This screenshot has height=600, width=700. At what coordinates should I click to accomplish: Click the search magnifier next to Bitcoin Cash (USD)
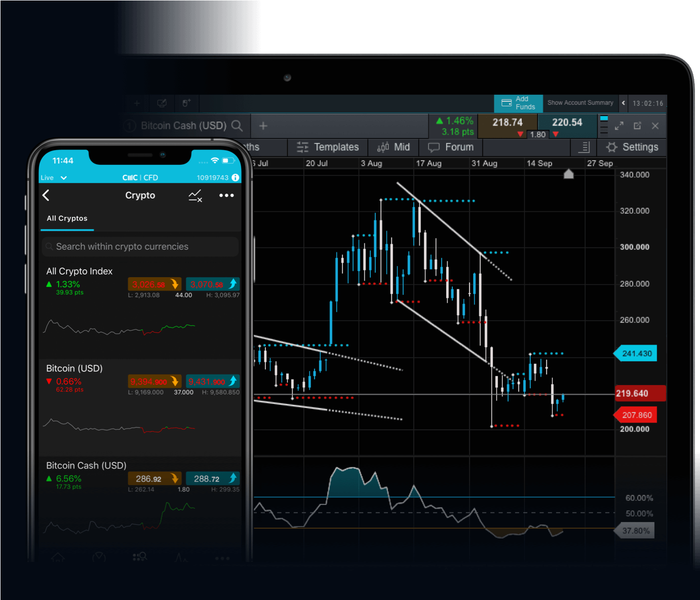coord(237,126)
